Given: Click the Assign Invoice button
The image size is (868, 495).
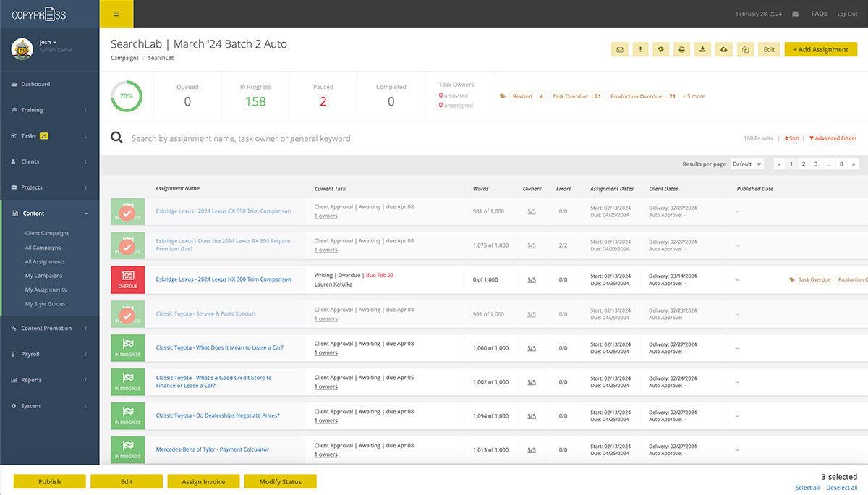Looking at the screenshot, I should [203, 481].
